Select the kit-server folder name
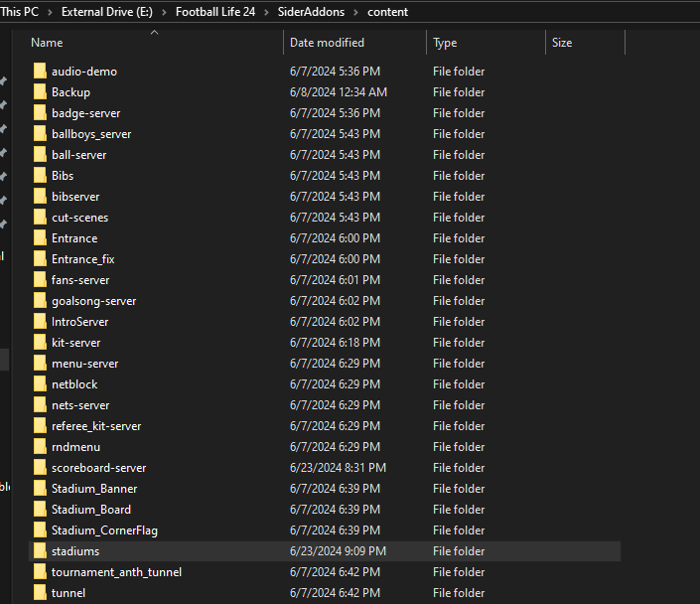The height and width of the screenshot is (604, 700). 75,342
